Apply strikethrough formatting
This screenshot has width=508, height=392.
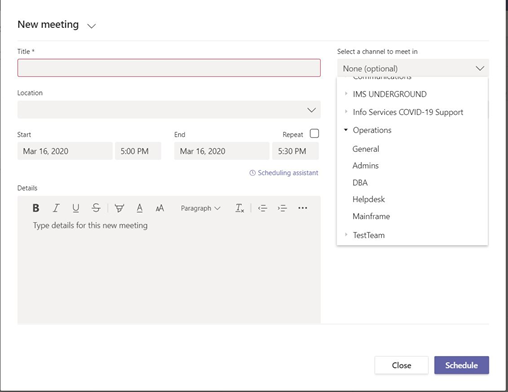[96, 208]
